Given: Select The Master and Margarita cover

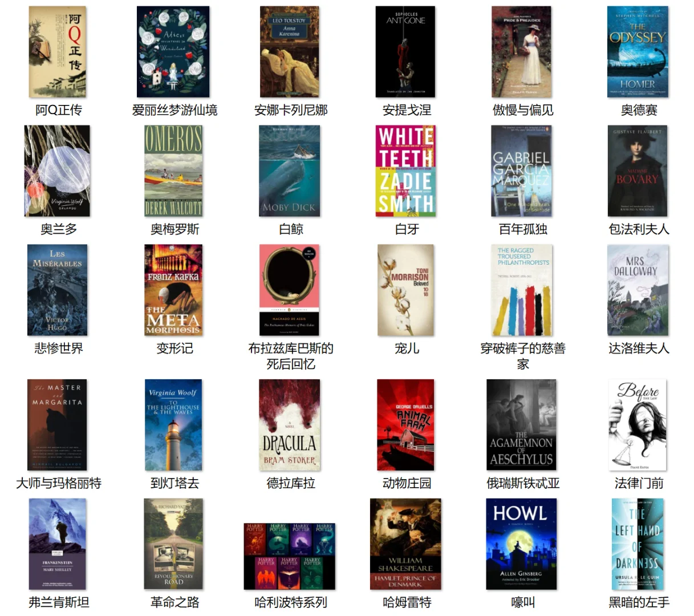Looking at the screenshot, I should click(x=58, y=425).
